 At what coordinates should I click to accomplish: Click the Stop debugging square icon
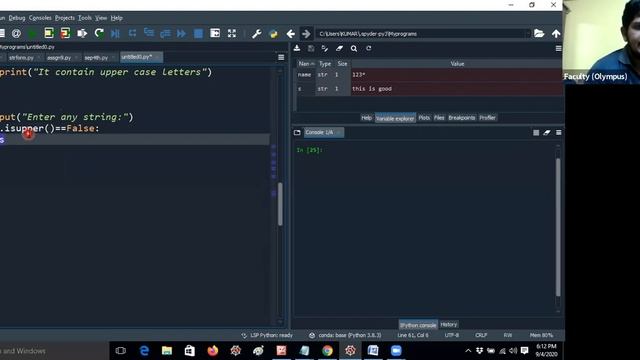(x=198, y=33)
